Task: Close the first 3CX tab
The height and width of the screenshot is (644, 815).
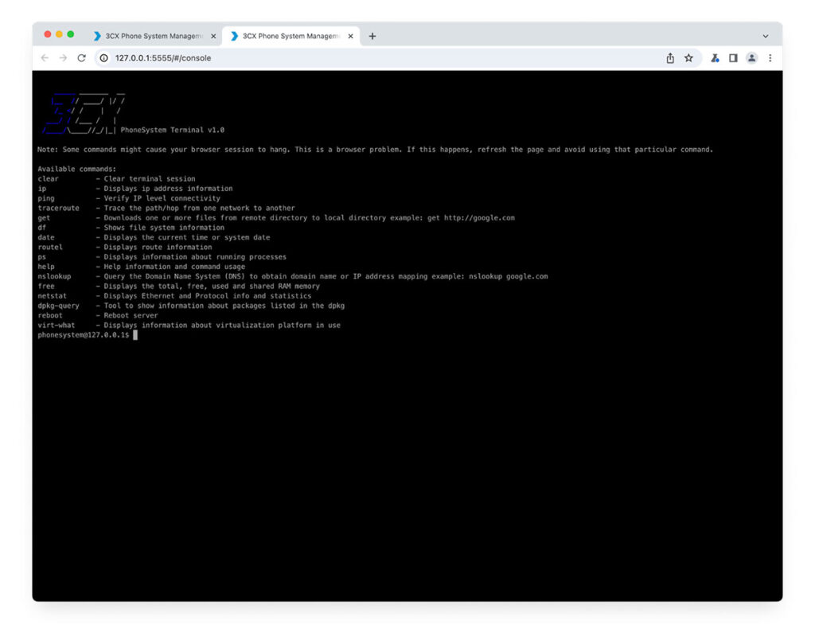Action: (213, 37)
